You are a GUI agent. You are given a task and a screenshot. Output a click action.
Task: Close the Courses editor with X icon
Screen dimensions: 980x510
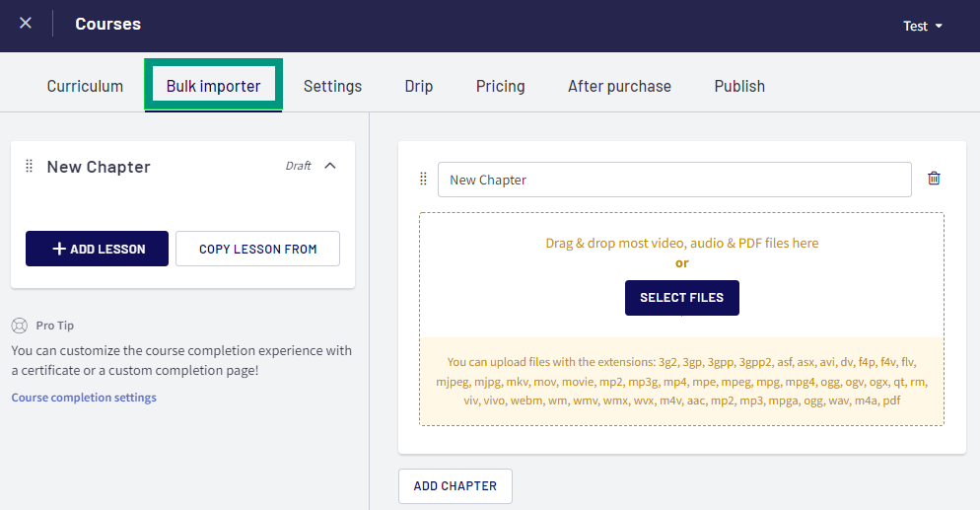coord(26,23)
